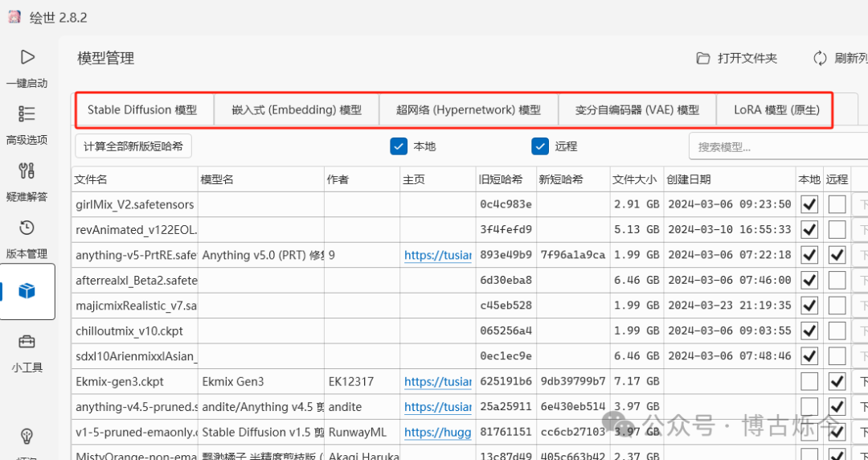Image resolution: width=868 pixels, height=460 pixels.
Task: Open 版本管理 version management
Action: [x=27, y=239]
